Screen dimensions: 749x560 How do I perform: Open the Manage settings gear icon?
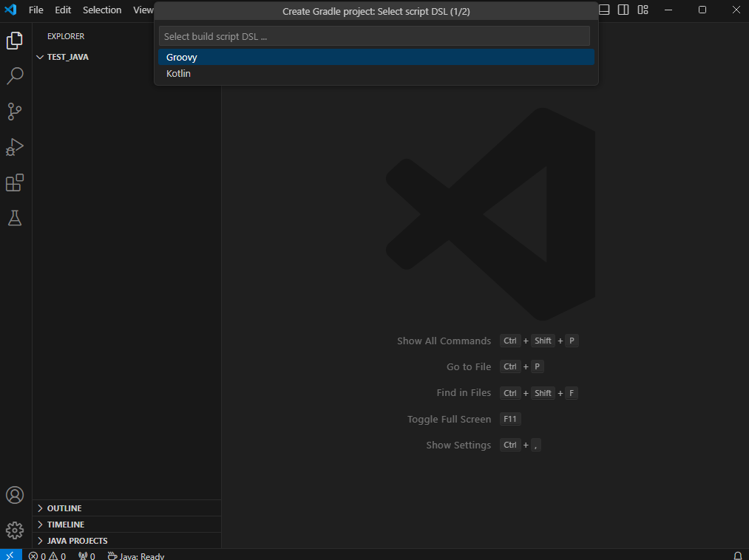(x=15, y=530)
